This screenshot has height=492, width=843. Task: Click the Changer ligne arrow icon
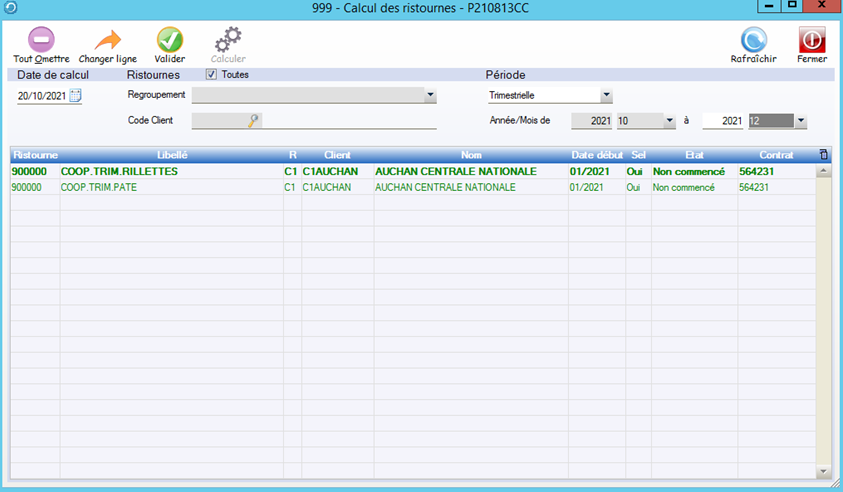[x=107, y=40]
